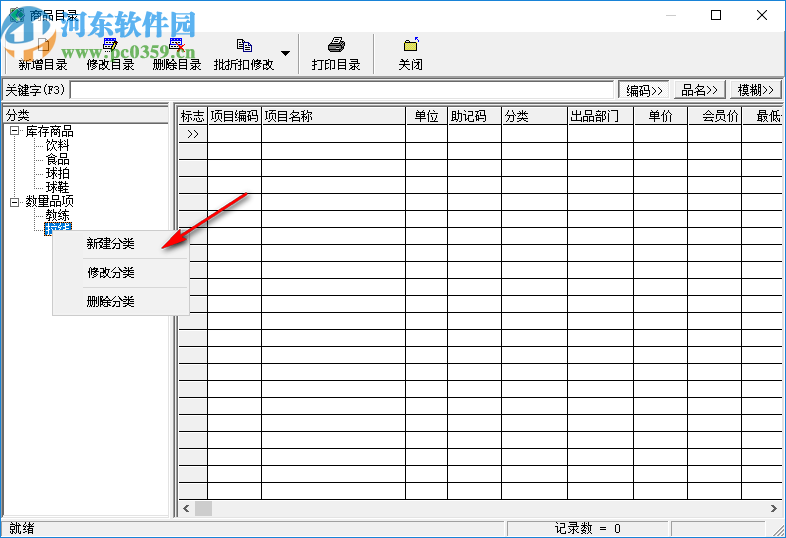
Task: Collapse the 数量品项 tree node
Action: tap(15, 202)
